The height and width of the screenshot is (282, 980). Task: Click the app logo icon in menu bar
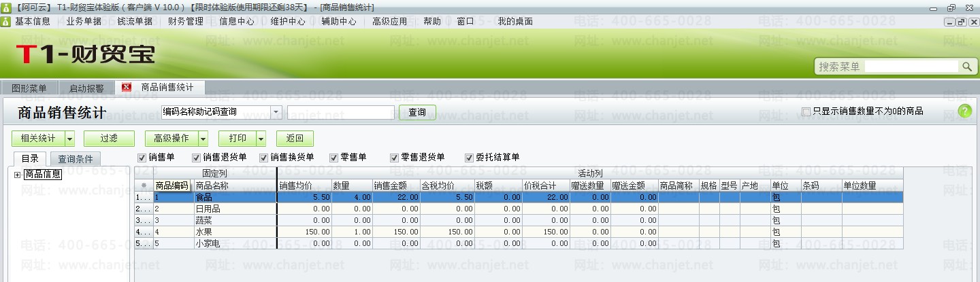tap(5, 22)
